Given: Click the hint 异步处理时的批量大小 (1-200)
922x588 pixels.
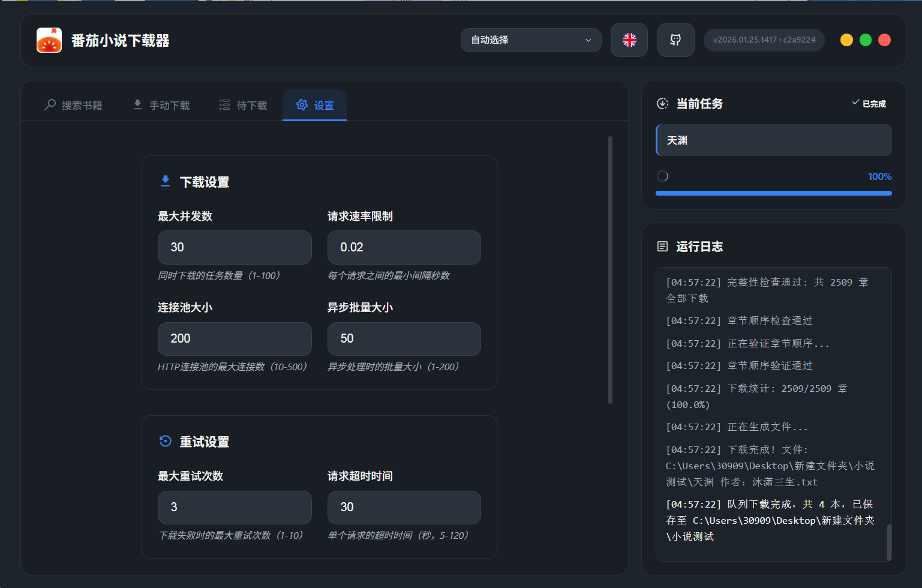Looking at the screenshot, I should pyautogui.click(x=394, y=367).
